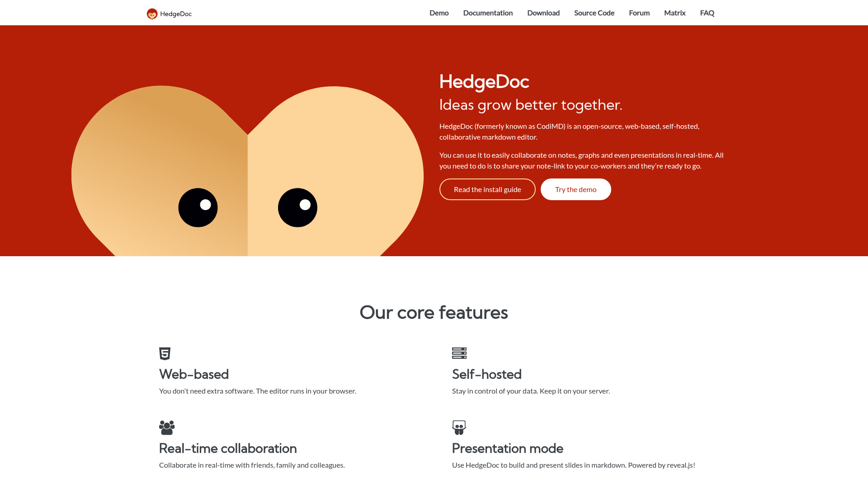868x488 pixels.
Task: Open the Demo page from the navigation
Action: (439, 13)
